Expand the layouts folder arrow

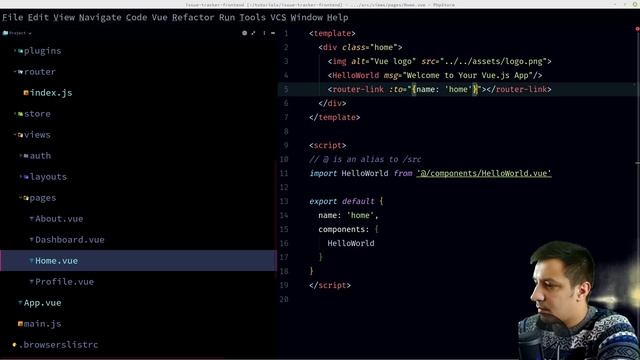[21, 177]
